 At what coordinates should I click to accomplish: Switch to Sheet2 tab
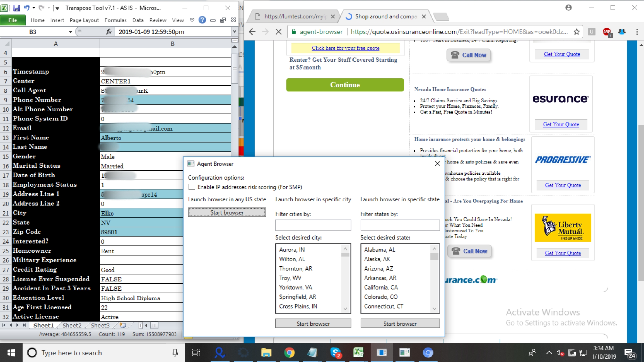tap(72, 326)
